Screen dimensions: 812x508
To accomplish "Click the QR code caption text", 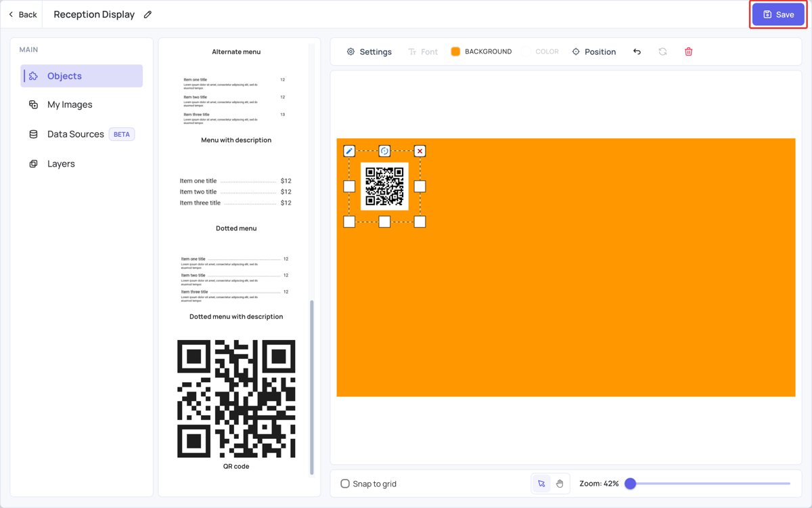I will (x=236, y=466).
